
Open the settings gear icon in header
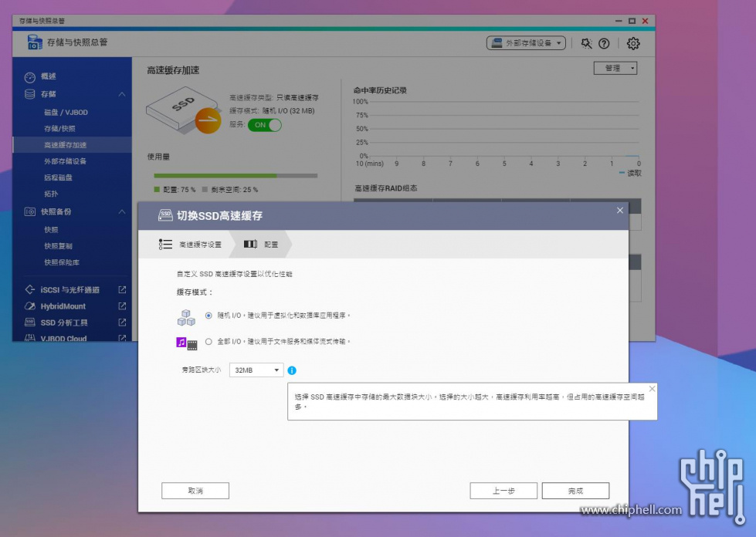coord(633,43)
